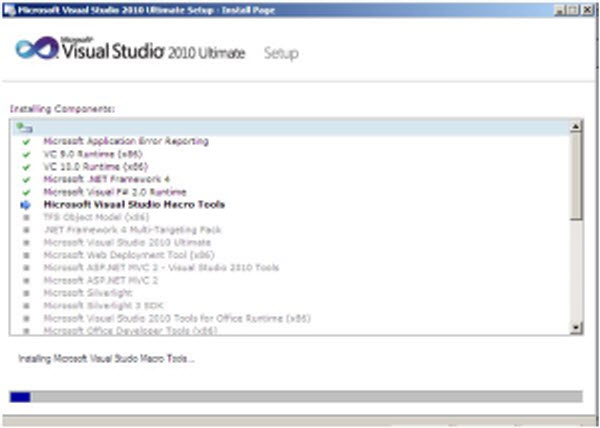Click pending marker beside Microsoft Visual Studio 2010 Ultimate

coord(26,243)
